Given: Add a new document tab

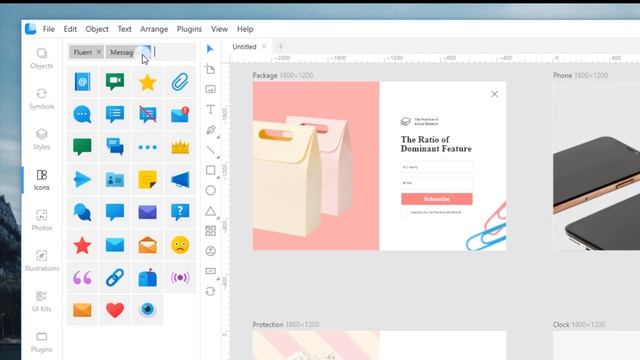Looking at the screenshot, I should pyautogui.click(x=280, y=47).
